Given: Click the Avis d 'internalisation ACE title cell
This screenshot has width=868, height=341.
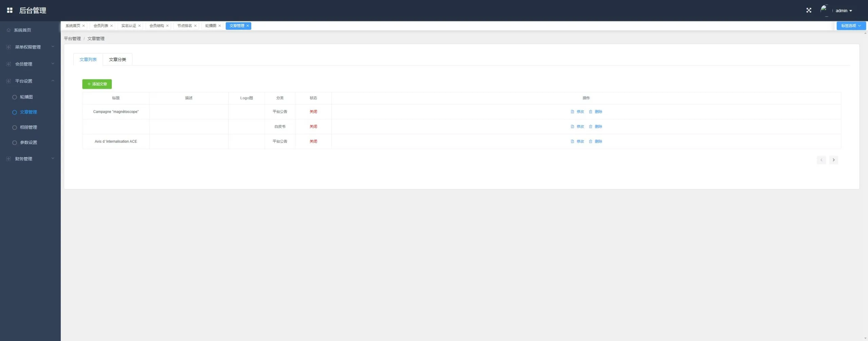Looking at the screenshot, I should [x=116, y=142].
